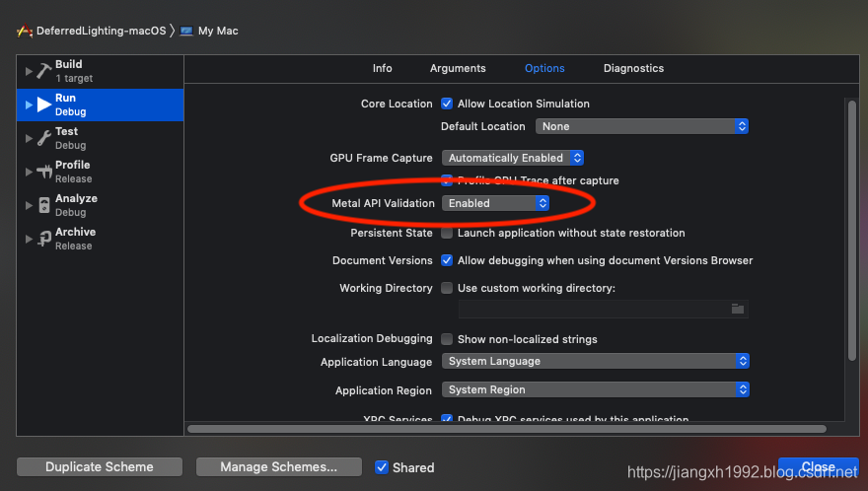Screen dimensions: 868x491
Task: Toggle the Shared scheme checkbox
Action: point(382,467)
